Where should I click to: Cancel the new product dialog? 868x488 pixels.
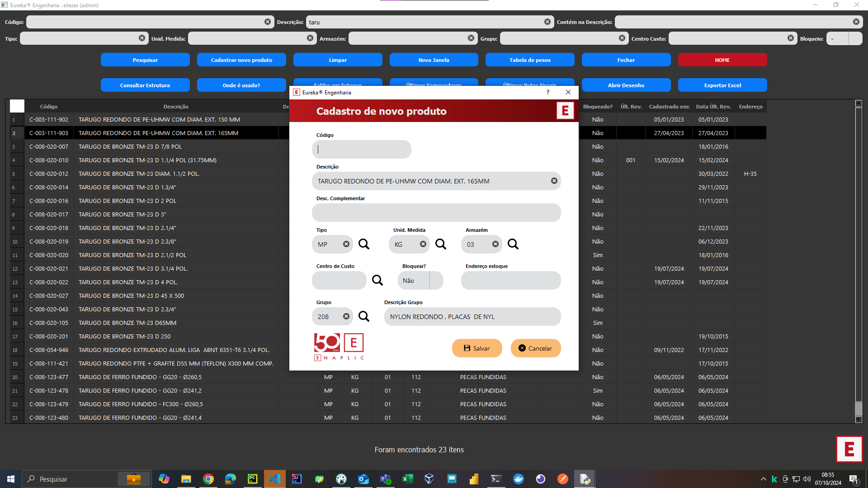[536, 348]
